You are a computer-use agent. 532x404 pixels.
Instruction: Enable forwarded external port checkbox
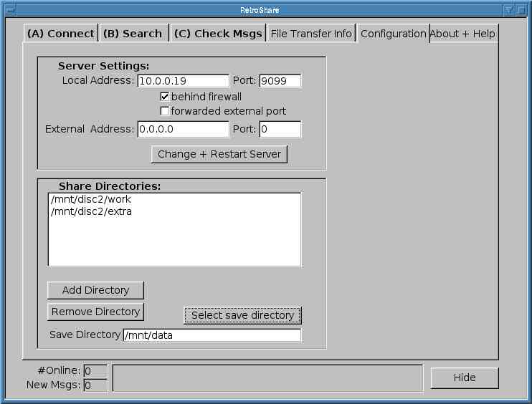[164, 111]
